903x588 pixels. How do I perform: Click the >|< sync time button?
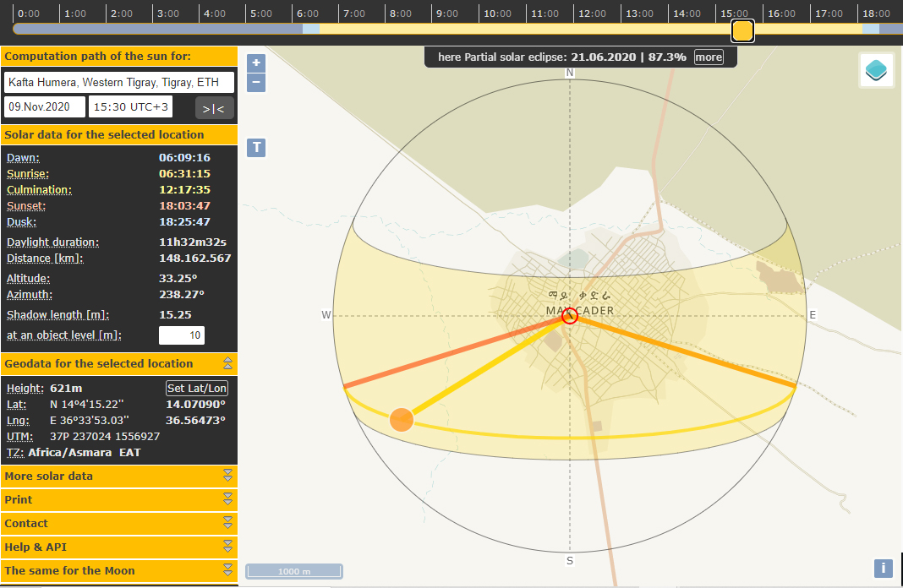coord(214,108)
